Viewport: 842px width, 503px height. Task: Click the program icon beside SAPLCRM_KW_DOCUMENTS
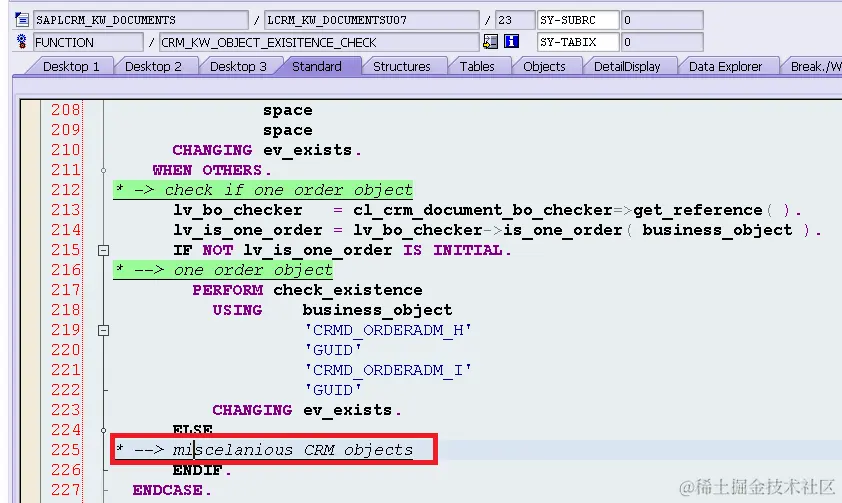click(22, 20)
